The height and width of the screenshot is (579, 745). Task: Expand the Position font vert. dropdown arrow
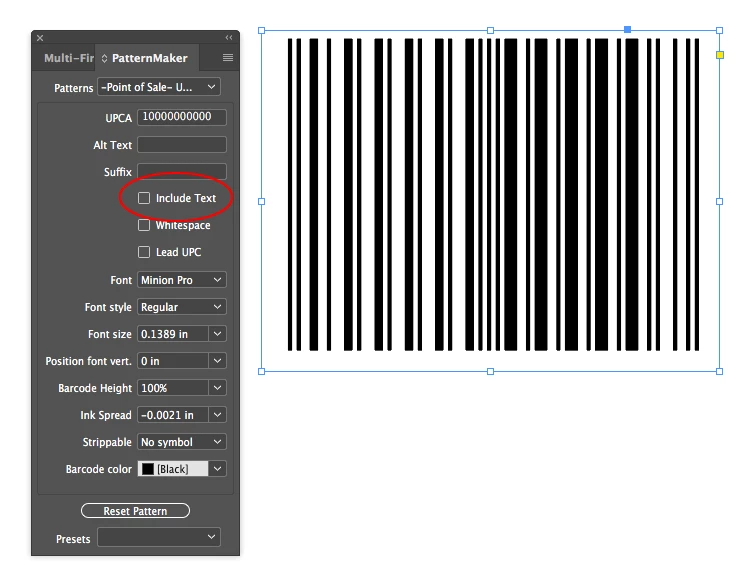coord(218,361)
